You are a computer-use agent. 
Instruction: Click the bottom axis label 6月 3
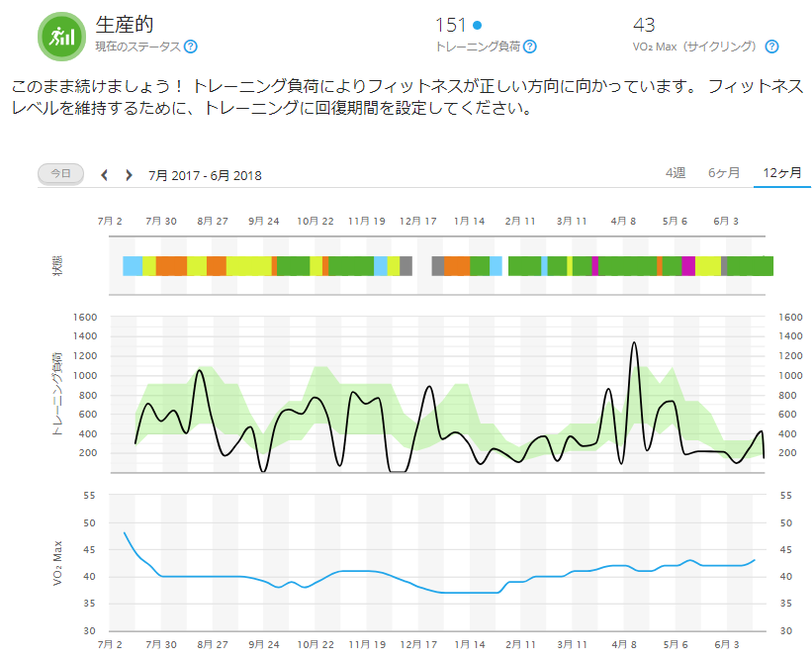727,645
